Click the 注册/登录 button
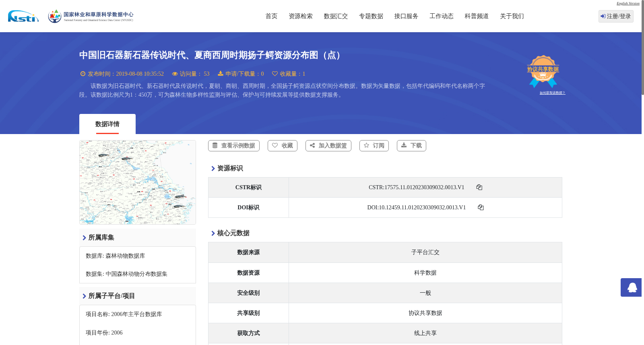The height and width of the screenshot is (345, 644). point(616,16)
